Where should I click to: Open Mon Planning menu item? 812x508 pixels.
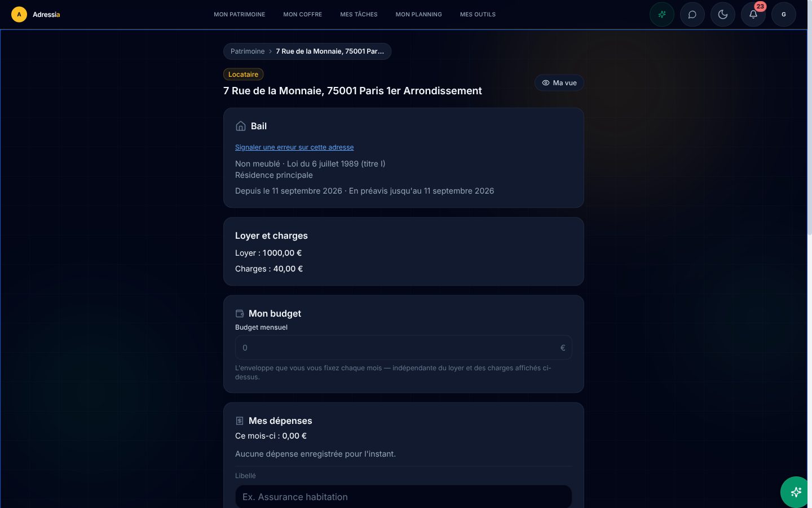click(419, 15)
